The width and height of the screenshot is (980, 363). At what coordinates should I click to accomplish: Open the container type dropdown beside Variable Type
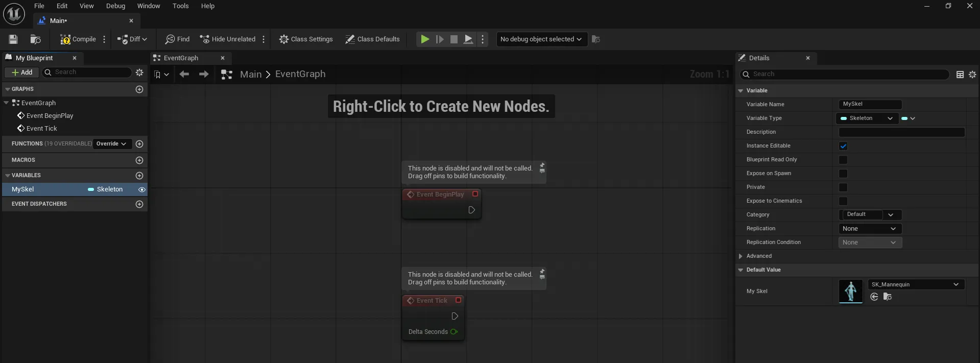point(909,118)
